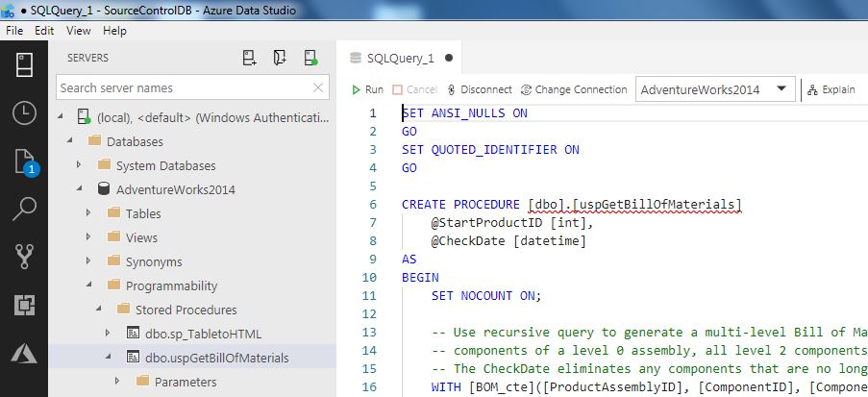Expand the Parameters folder
This screenshot has height=397, width=868.
coord(117,382)
